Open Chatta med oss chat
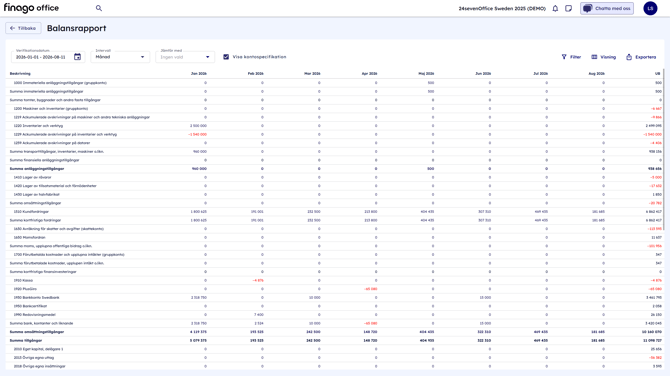The width and height of the screenshot is (670, 376). pos(607,9)
